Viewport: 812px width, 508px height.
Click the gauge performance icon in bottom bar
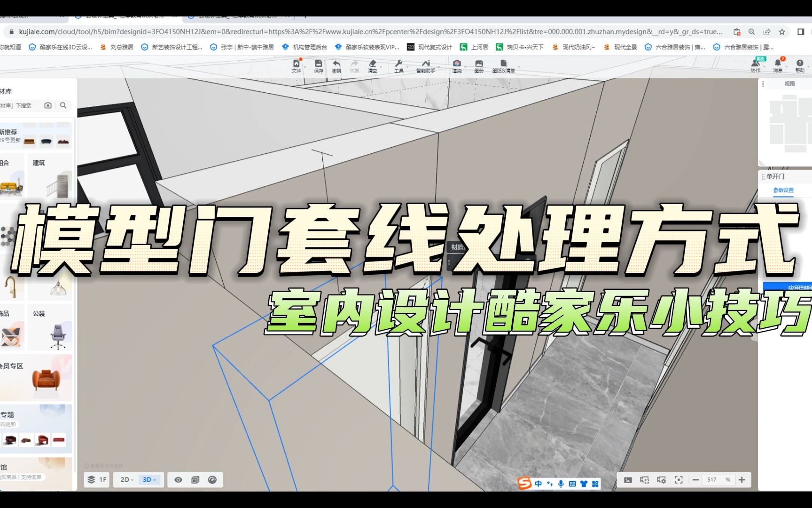(212, 480)
